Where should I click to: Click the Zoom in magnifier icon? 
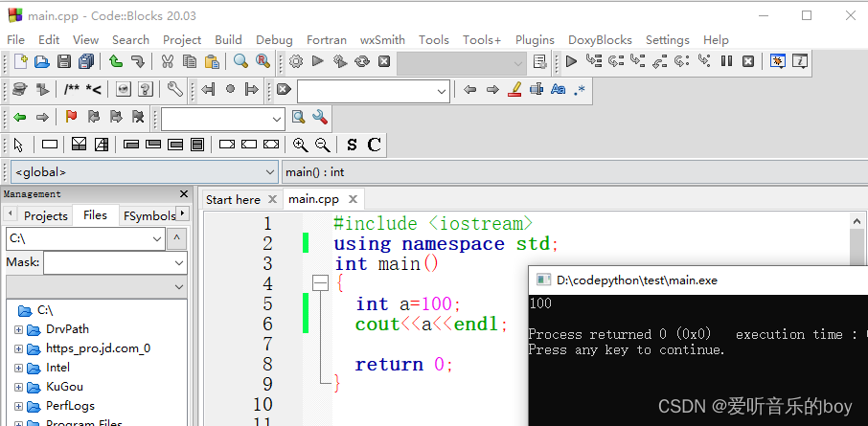click(300, 145)
